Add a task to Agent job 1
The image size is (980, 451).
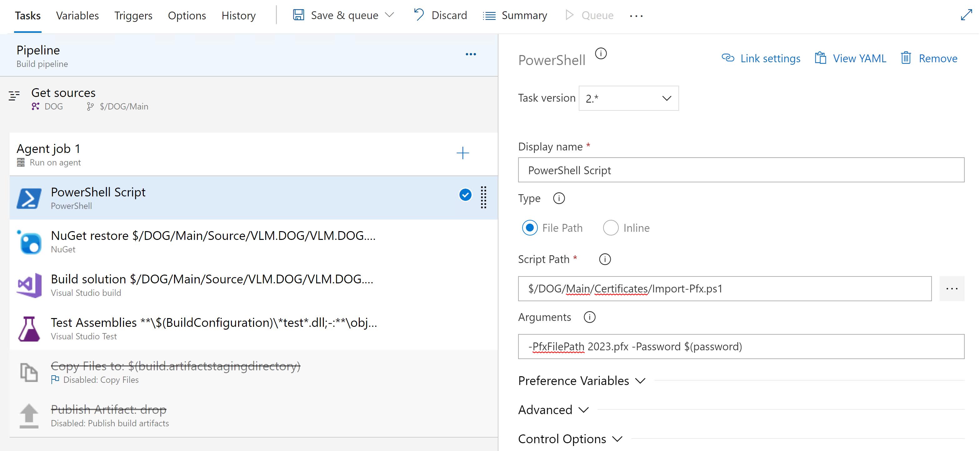(462, 153)
